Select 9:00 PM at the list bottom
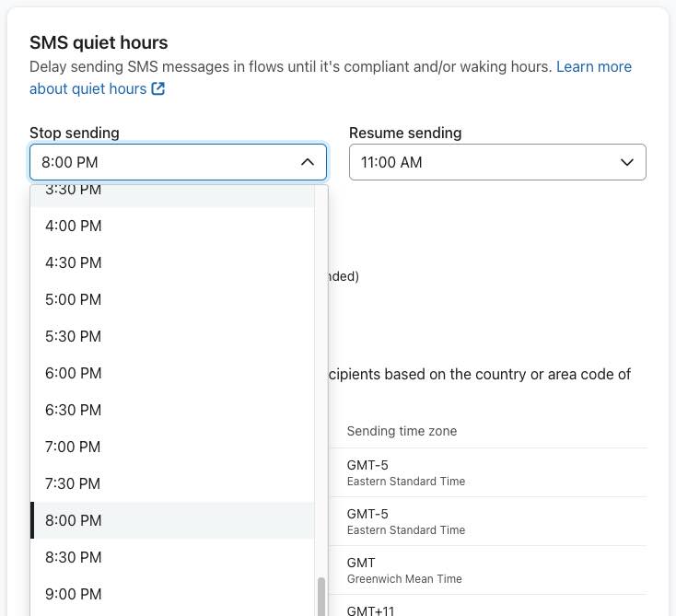 [x=172, y=594]
